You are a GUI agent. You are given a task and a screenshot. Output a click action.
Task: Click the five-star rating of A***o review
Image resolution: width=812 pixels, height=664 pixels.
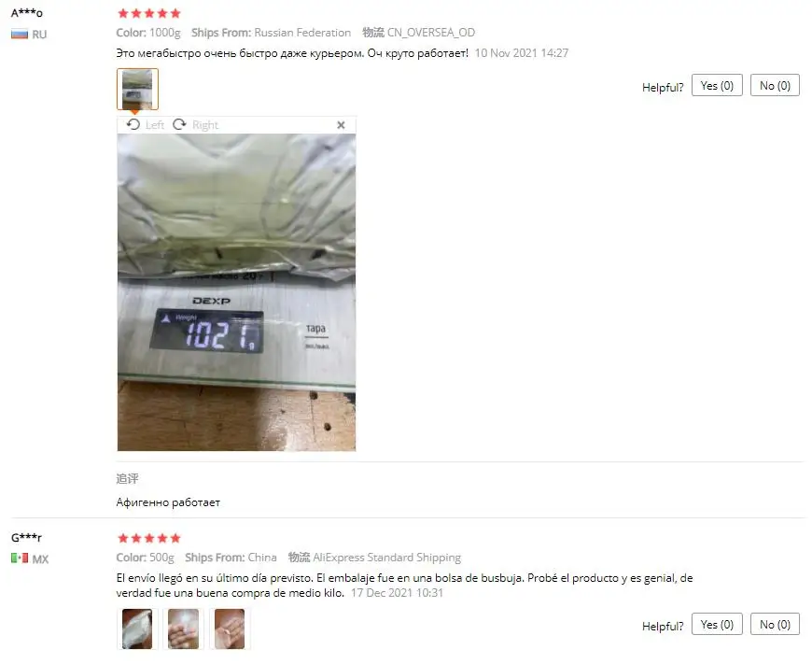click(x=149, y=13)
